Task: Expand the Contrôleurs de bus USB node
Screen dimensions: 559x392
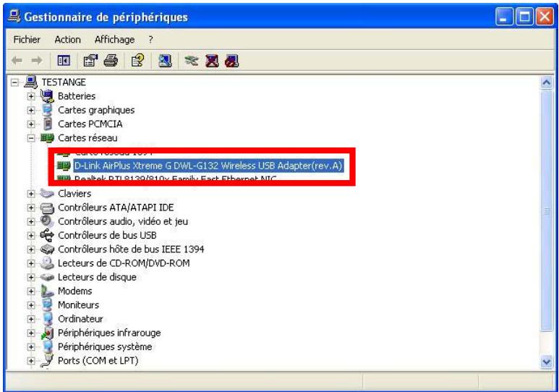Action: 31,235
